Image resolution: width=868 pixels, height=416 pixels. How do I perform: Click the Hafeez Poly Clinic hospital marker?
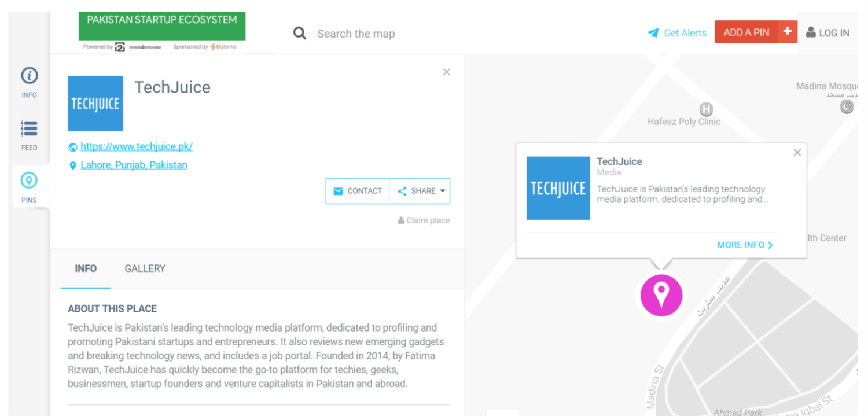click(706, 109)
